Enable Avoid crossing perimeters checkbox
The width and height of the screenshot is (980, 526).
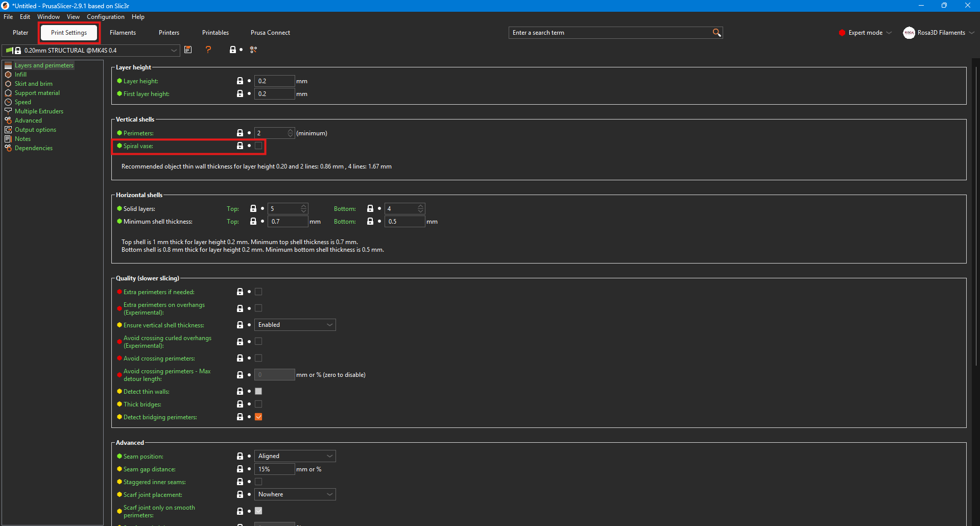pyautogui.click(x=258, y=358)
